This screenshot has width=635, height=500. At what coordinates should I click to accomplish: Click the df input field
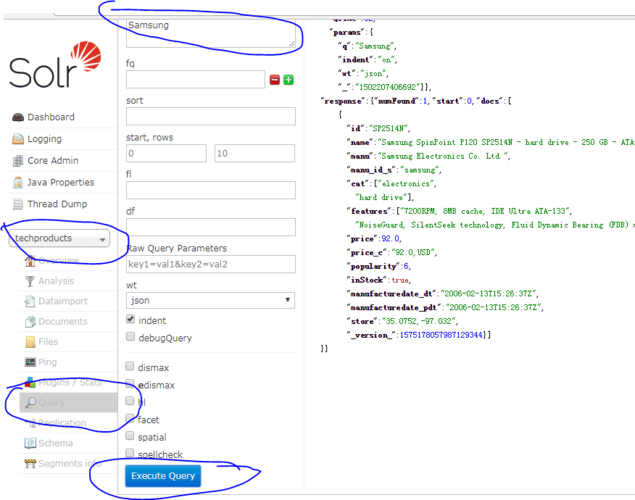(211, 227)
